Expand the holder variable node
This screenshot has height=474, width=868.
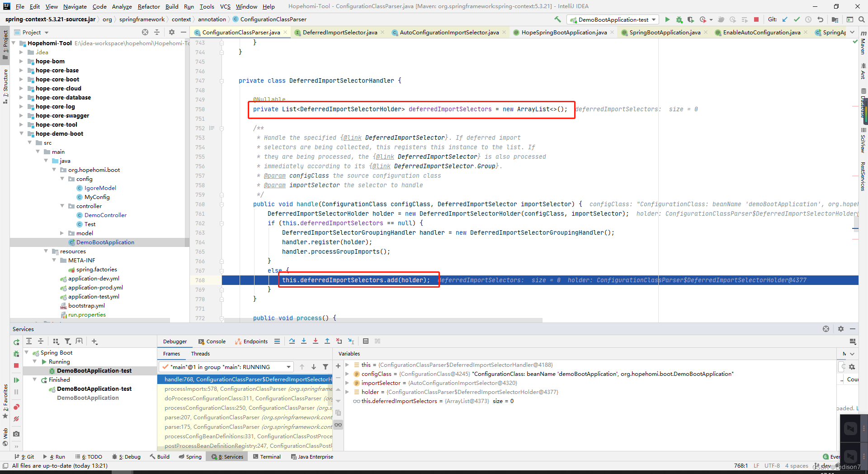(347, 392)
